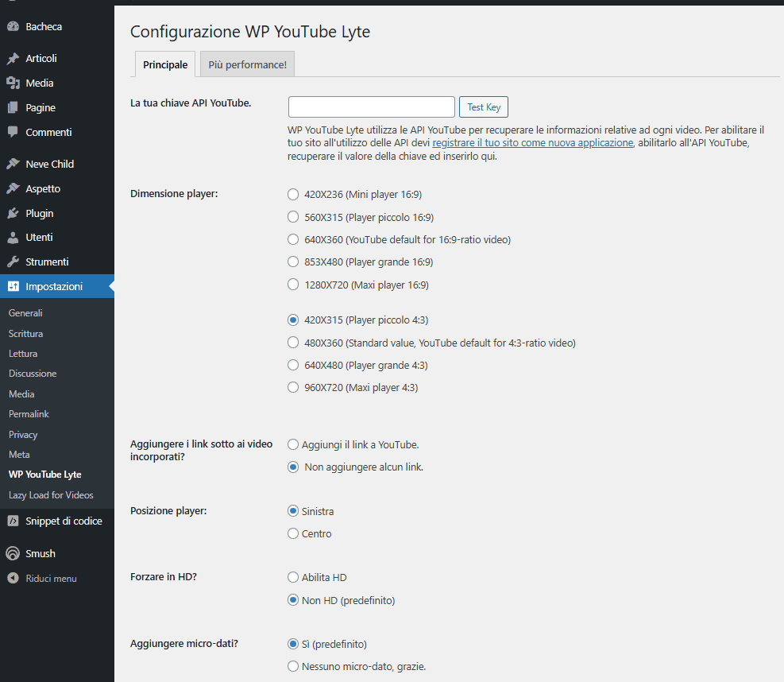Image resolution: width=784 pixels, height=682 pixels.
Task: Enable Aggiungi il link a YouTube
Action: [x=293, y=444]
